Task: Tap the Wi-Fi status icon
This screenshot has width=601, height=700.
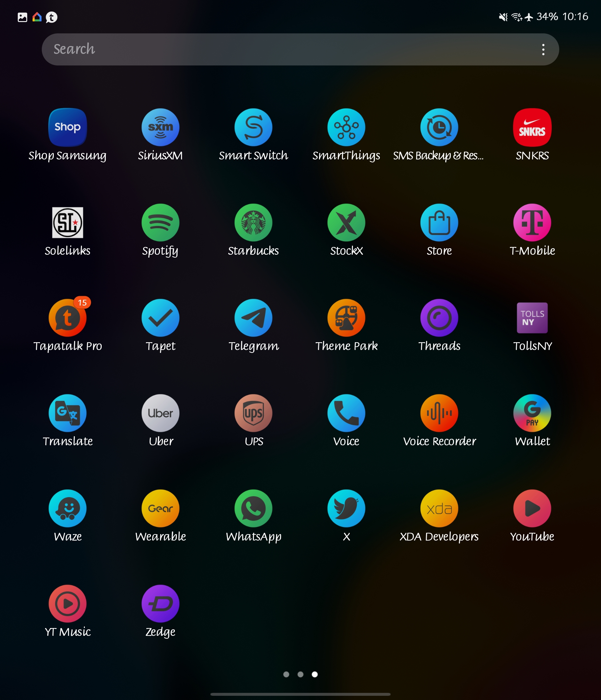Action: click(516, 17)
